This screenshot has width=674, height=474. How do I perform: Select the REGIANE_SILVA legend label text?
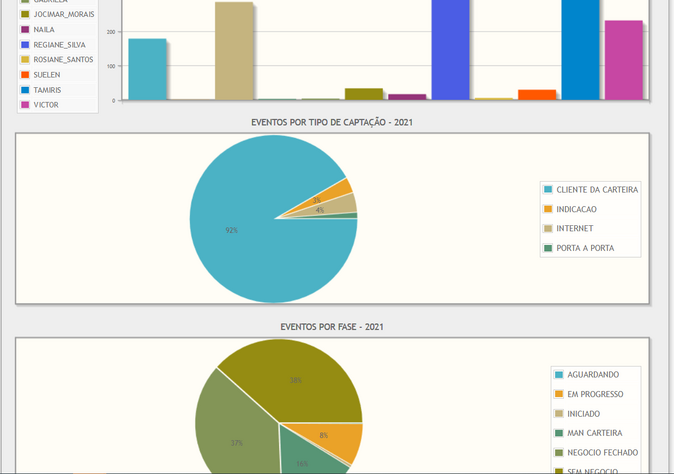pyautogui.click(x=59, y=45)
